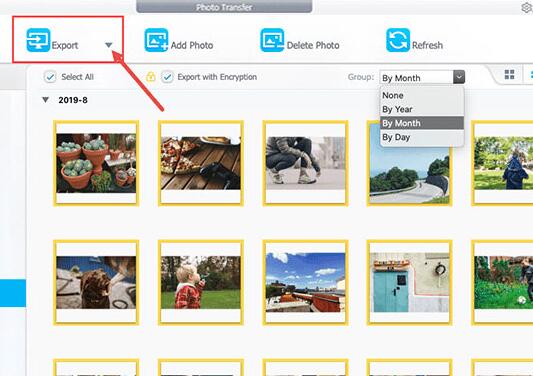Click the Photo Transfer title tab

click(224, 6)
